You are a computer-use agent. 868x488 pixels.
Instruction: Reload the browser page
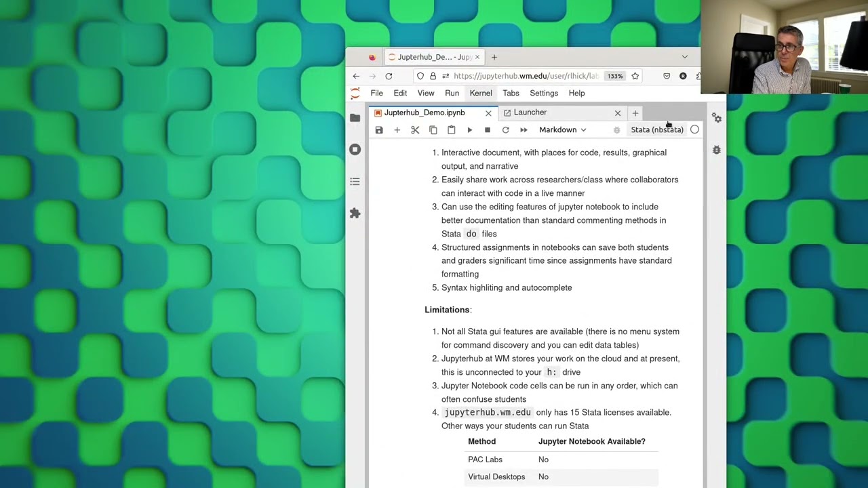pos(389,76)
